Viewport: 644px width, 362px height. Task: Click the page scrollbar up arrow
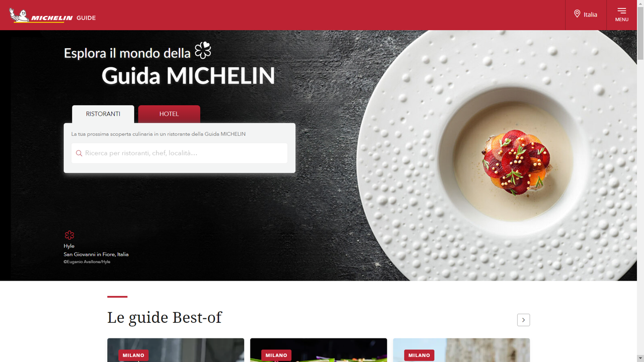[640, 4]
